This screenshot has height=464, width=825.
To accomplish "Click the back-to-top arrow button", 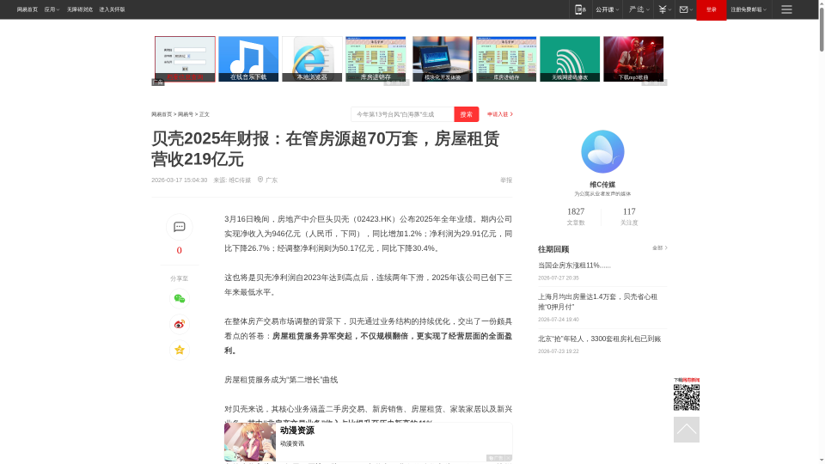I will pyautogui.click(x=687, y=430).
